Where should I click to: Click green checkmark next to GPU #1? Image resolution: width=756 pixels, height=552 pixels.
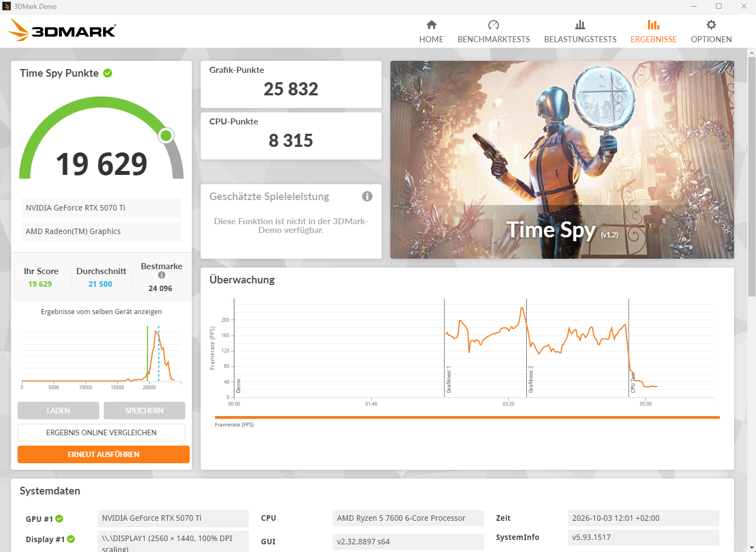59,519
